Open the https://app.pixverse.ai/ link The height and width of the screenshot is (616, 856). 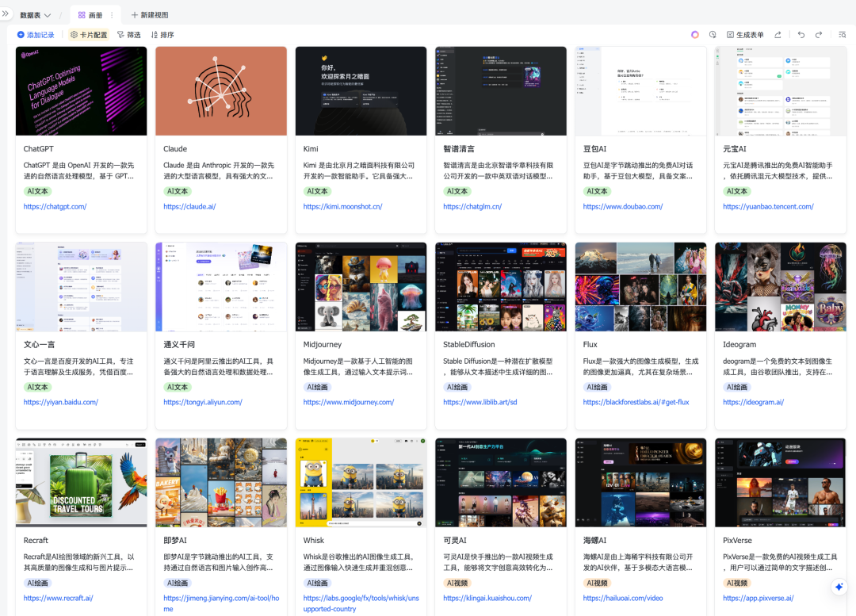759,598
